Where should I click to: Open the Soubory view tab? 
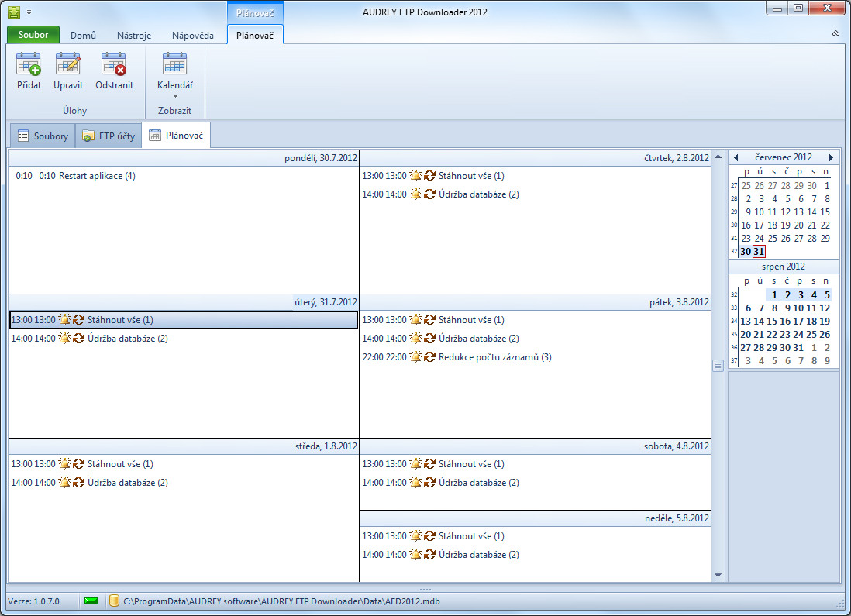43,136
